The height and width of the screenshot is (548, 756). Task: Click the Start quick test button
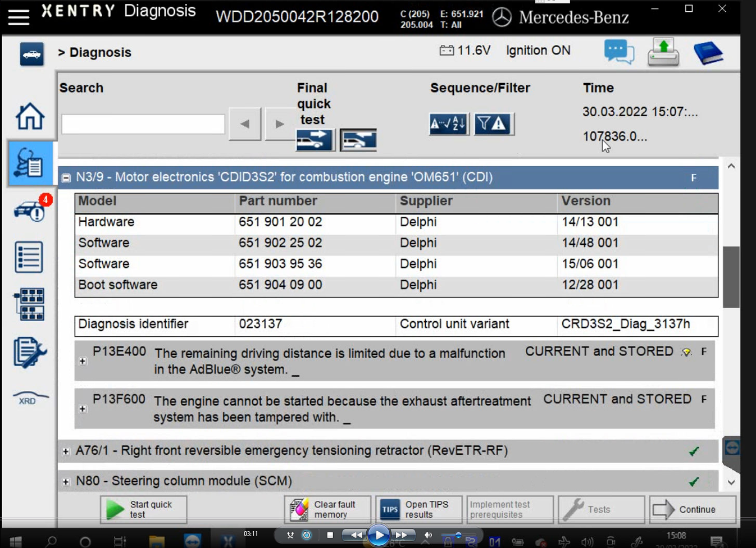(x=144, y=509)
